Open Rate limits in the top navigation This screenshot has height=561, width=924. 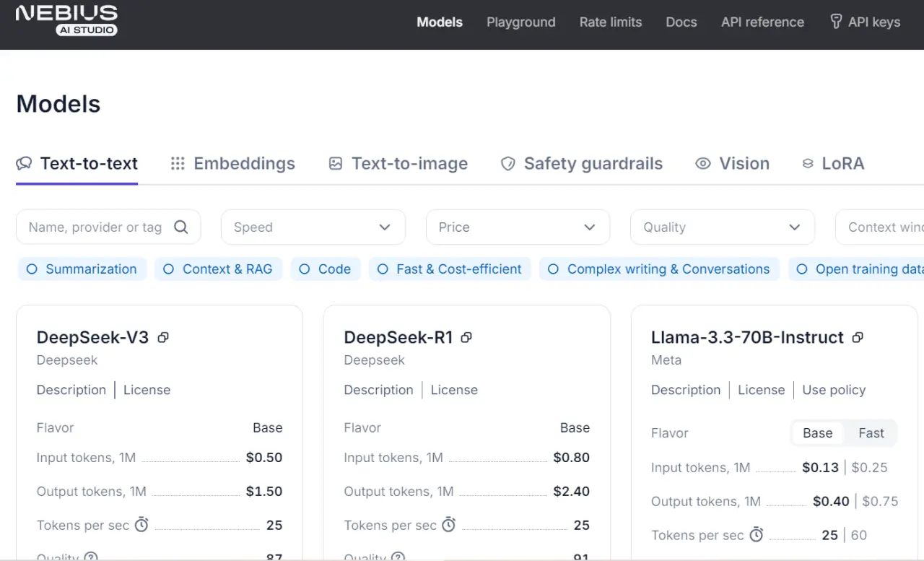point(611,22)
